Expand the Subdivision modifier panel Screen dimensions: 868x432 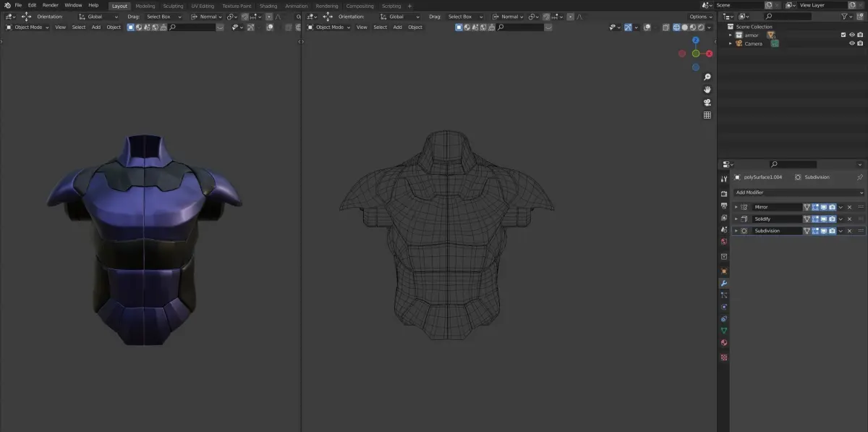[736, 231]
